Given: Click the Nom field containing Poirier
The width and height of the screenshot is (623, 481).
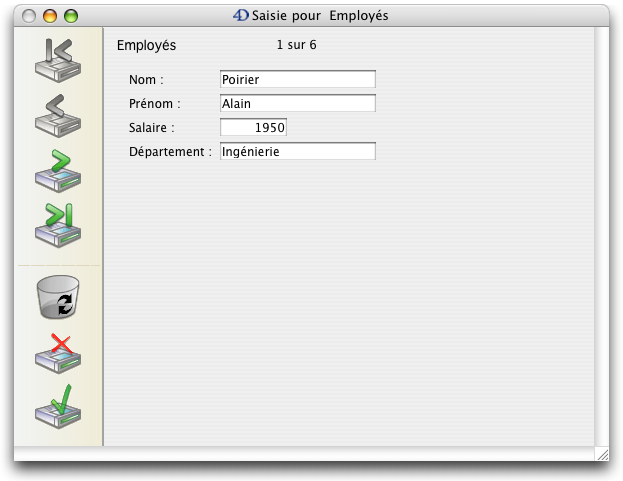Looking at the screenshot, I should [298, 79].
